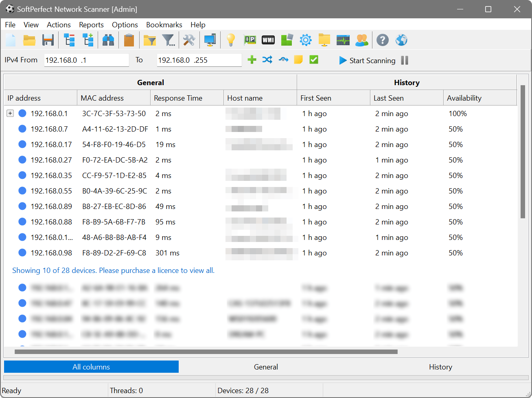Screen dimensions: 532x398
Task: Open the Help menu
Action: tap(198, 25)
